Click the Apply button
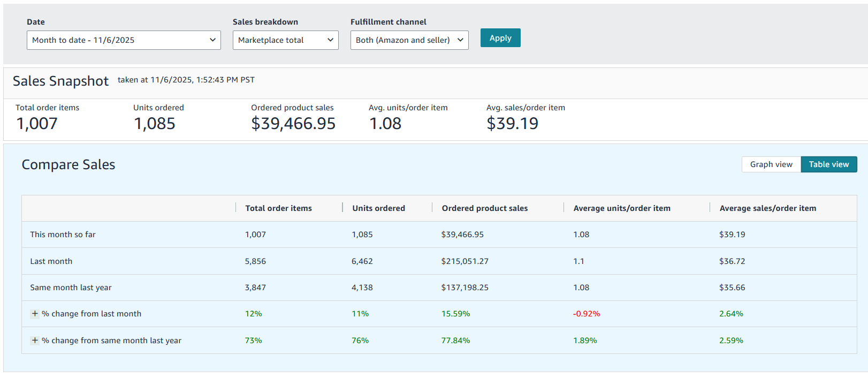 pyautogui.click(x=500, y=38)
